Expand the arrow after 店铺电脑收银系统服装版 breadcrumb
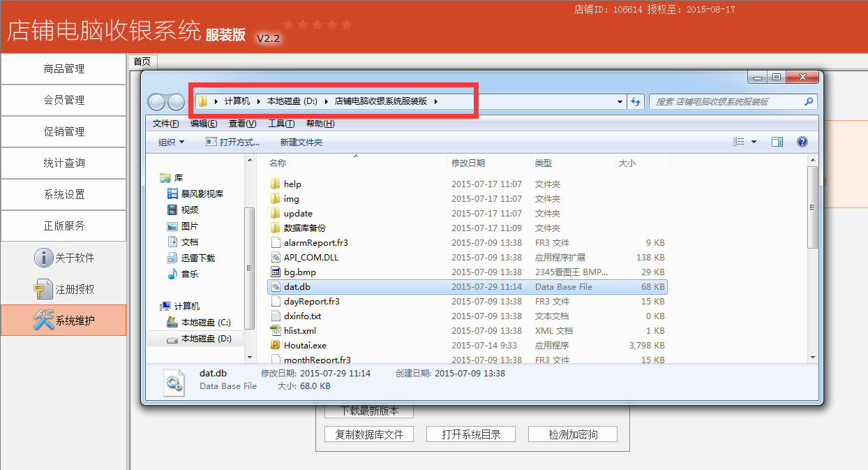 436,101
